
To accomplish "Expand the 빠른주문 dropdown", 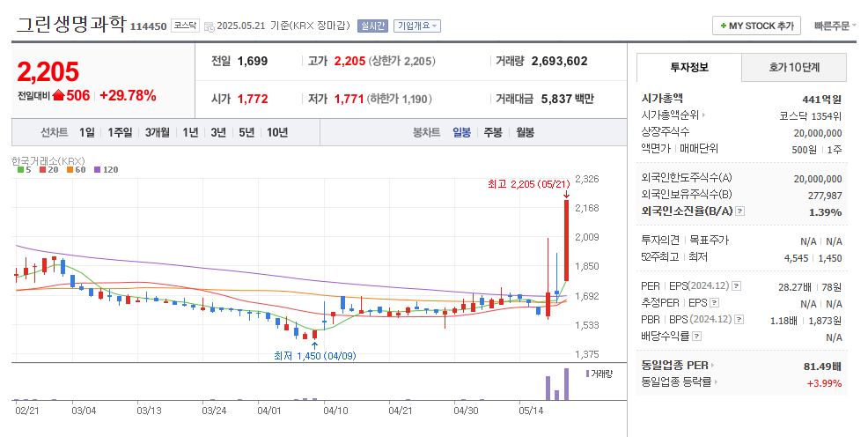I will click(835, 26).
